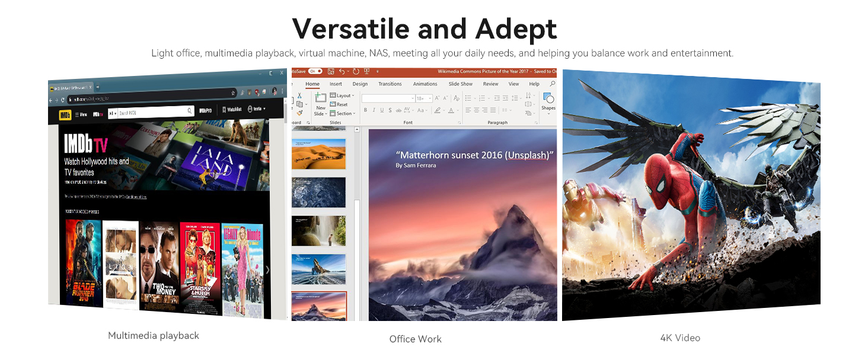The image size is (868, 356).
Task: Click the Cut scissors icon
Action: pyautogui.click(x=299, y=96)
